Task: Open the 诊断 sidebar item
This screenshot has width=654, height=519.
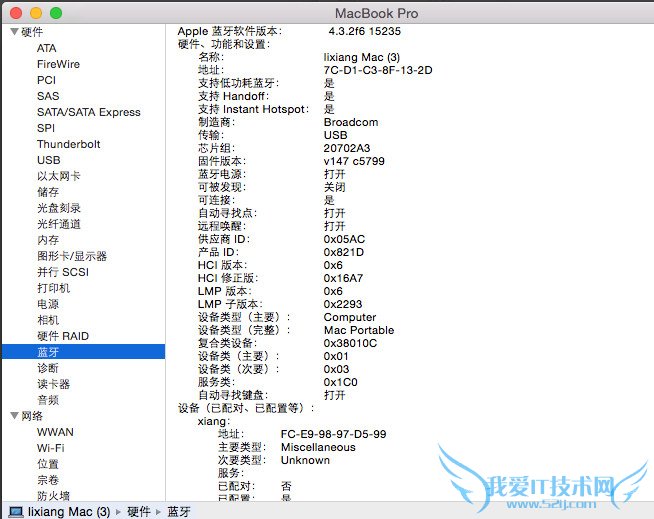Action: 48,368
